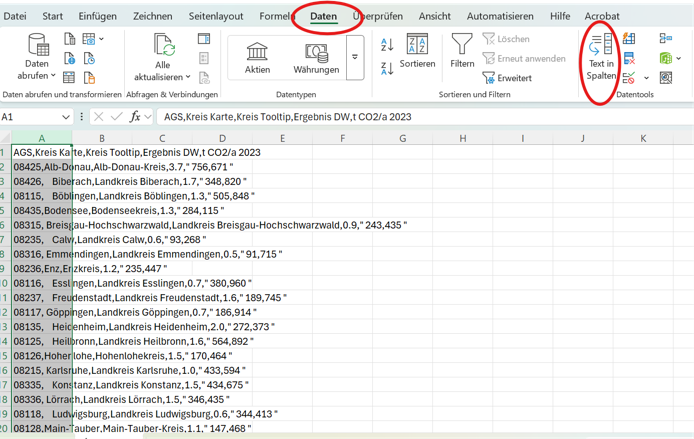Screen dimensions: 694x439
Task: Switch to the Einfügen tab
Action: tap(97, 16)
